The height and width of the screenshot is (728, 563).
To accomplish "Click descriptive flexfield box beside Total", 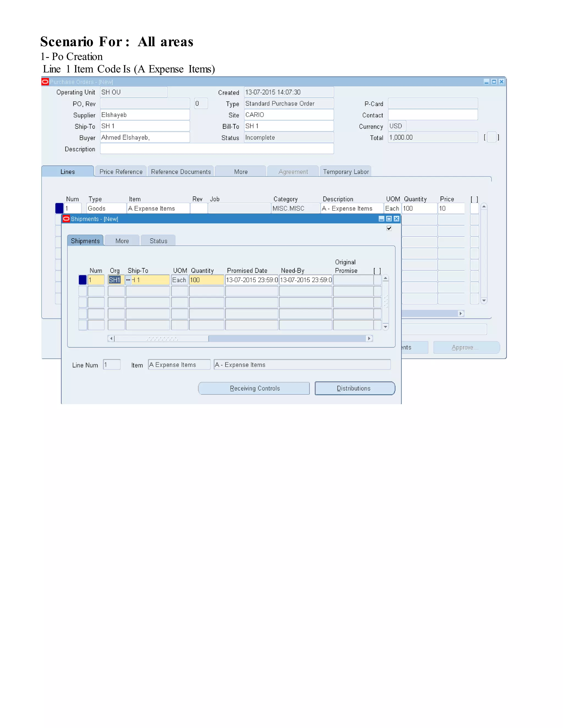I will pyautogui.click(x=492, y=137).
